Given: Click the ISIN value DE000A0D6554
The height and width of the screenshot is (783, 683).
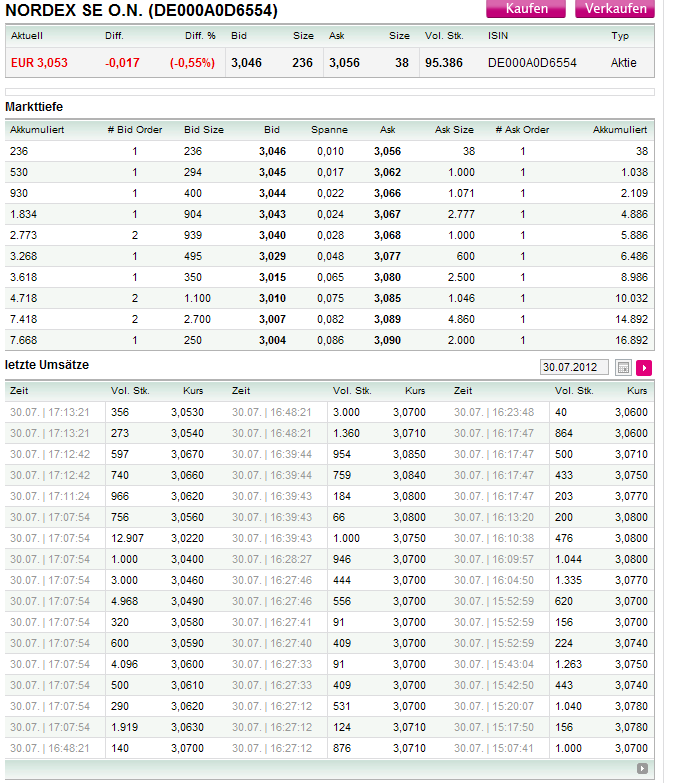Looking at the screenshot, I should (x=532, y=63).
